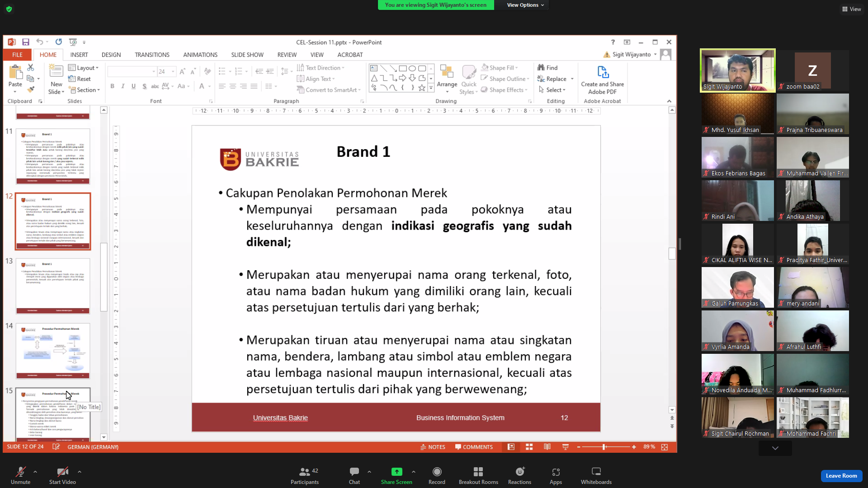Start Slide Show from status bar
This screenshot has height=488, width=868.
click(x=565, y=447)
